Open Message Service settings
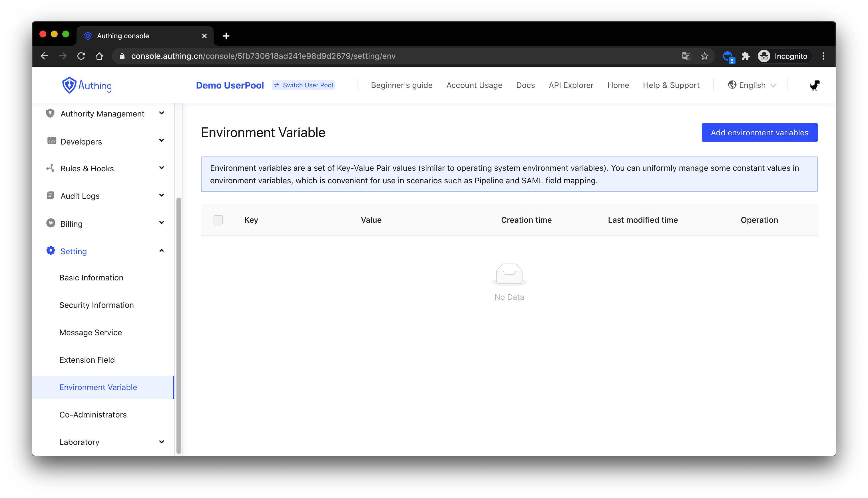Screen dimensions: 868x498 pyautogui.click(x=91, y=332)
